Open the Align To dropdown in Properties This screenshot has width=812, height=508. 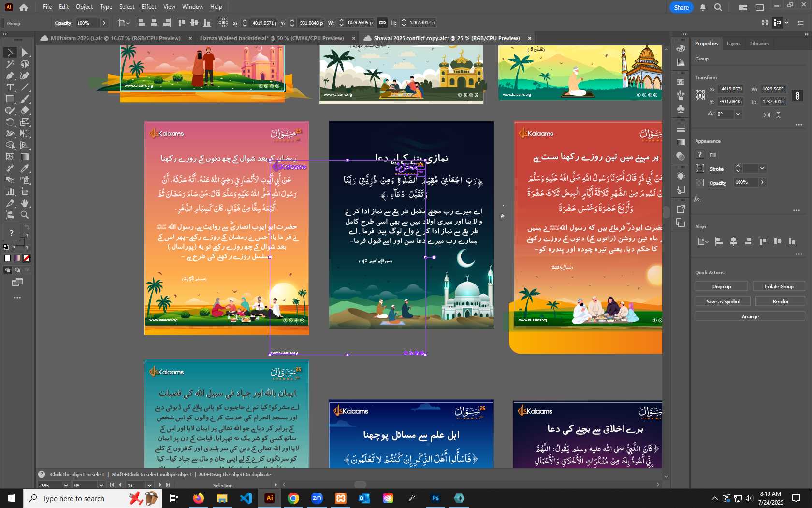[x=702, y=241]
